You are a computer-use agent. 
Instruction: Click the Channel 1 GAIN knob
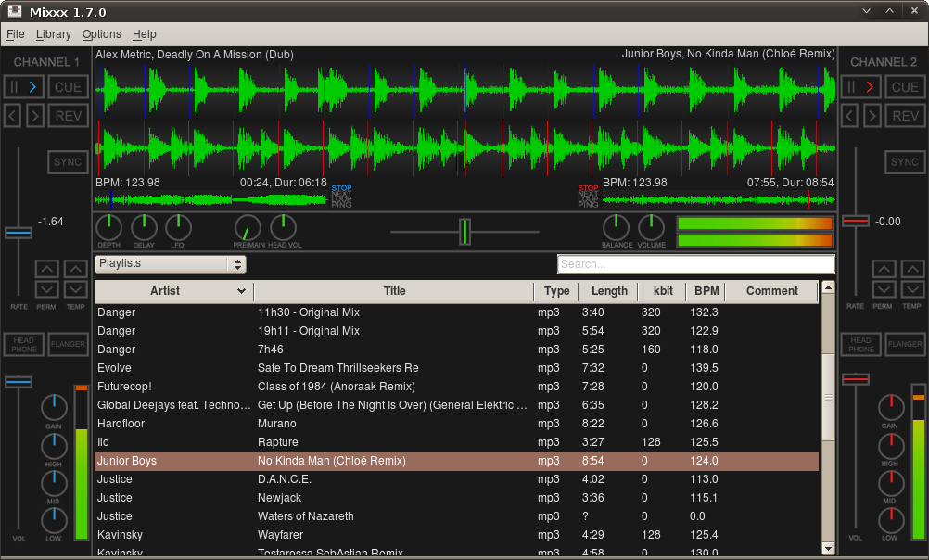tap(55, 407)
